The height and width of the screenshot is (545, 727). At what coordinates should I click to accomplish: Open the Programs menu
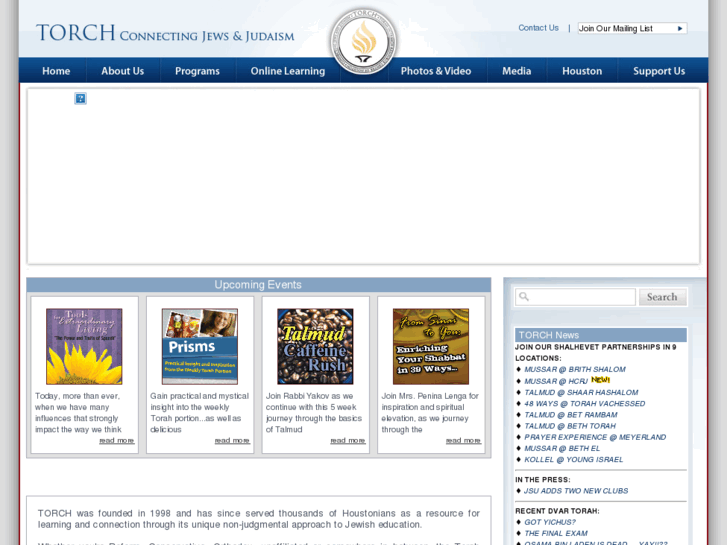[197, 71]
